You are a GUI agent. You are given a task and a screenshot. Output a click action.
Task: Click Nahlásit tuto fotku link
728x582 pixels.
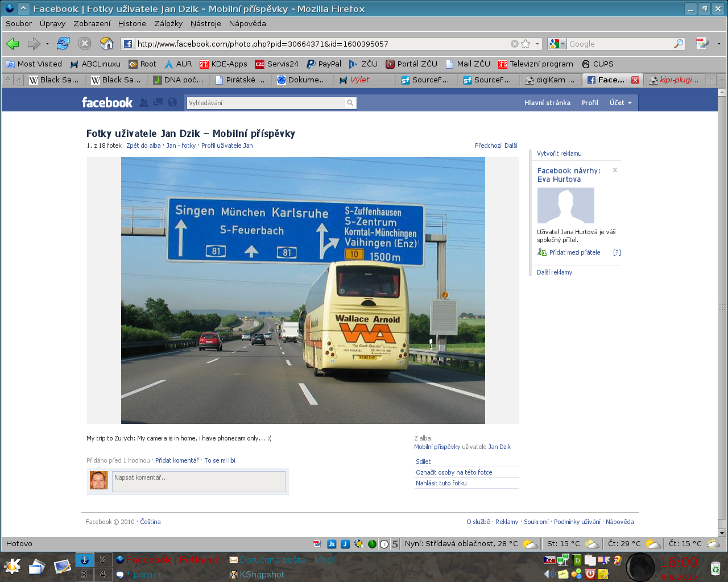tap(441, 483)
